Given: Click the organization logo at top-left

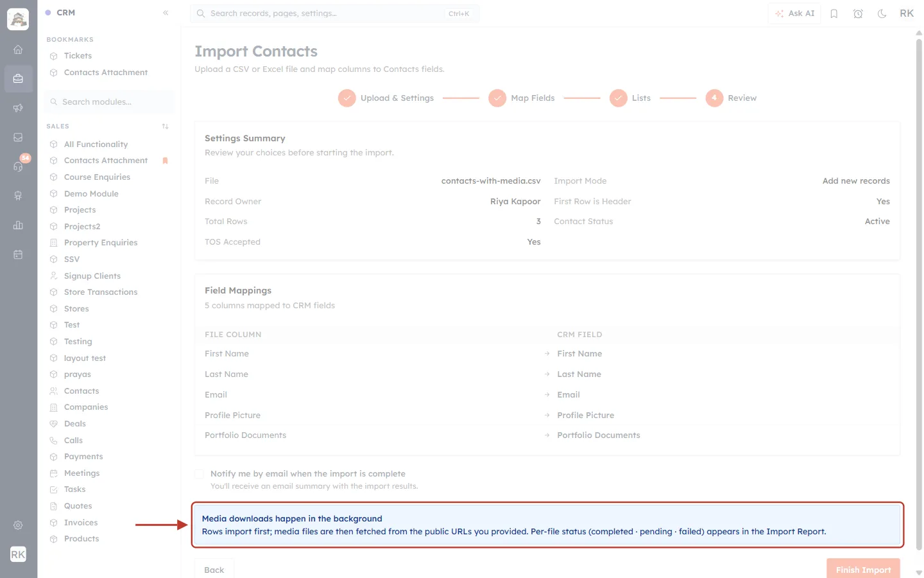Looking at the screenshot, I should [x=18, y=19].
